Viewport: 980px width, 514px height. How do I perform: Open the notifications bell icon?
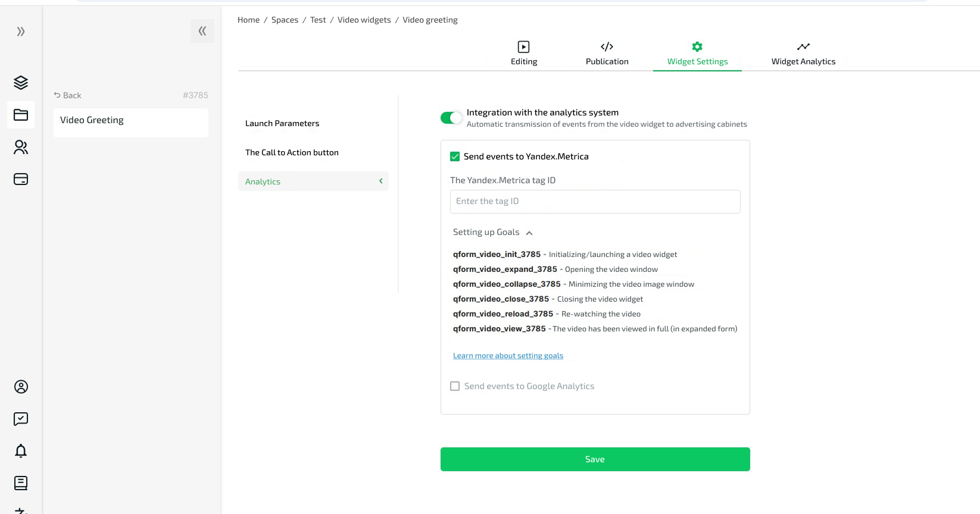21,451
